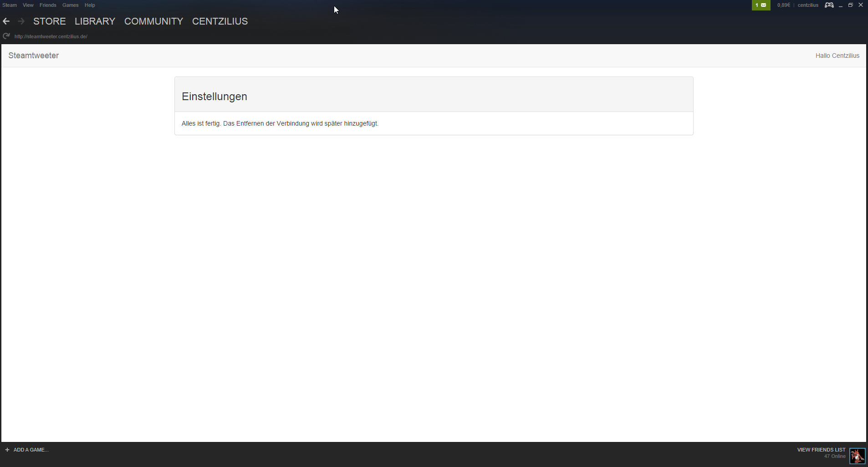Open the View menu
This screenshot has height=467, width=868.
coord(28,5)
